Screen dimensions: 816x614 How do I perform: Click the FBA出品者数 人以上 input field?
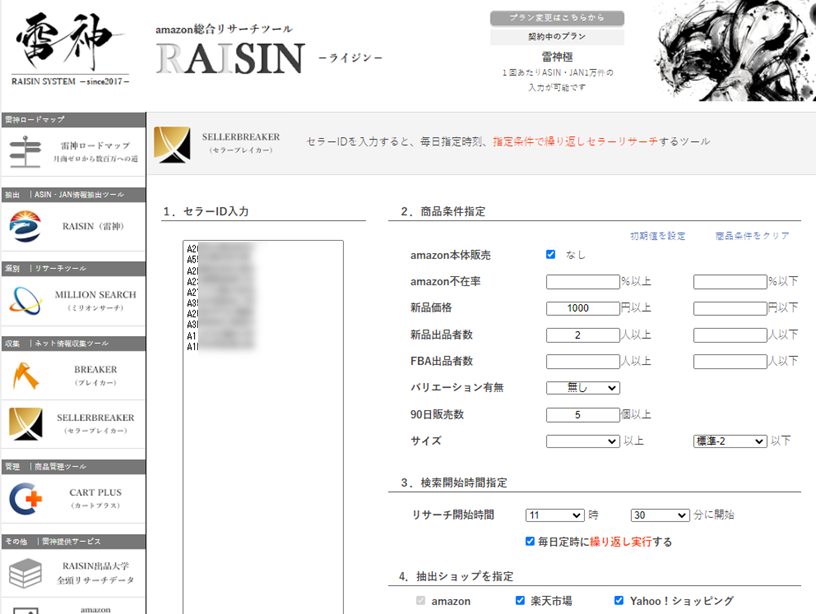coord(583,361)
